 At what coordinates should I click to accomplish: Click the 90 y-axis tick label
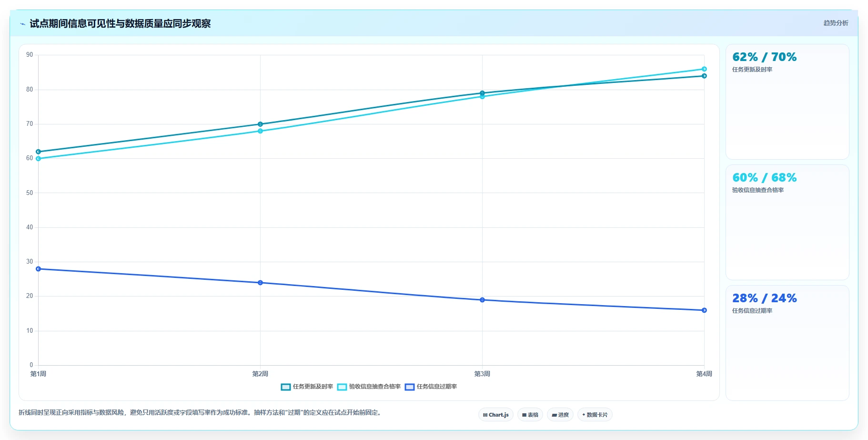(30, 55)
